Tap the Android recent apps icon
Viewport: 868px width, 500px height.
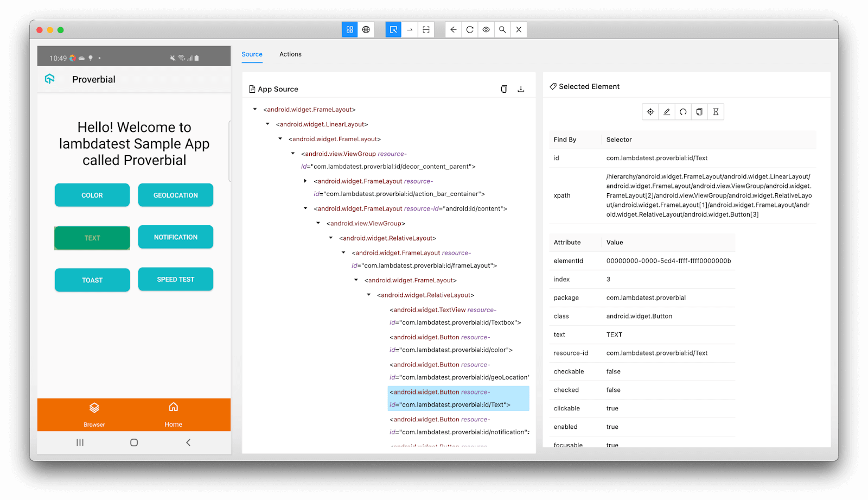(x=80, y=442)
